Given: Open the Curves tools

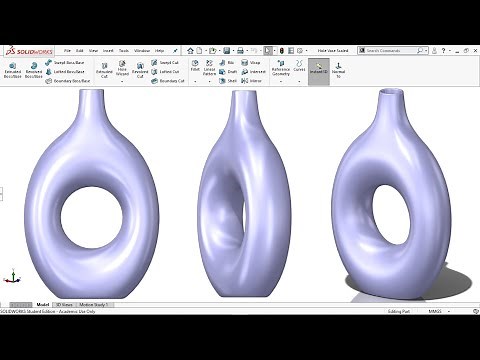Looking at the screenshot, I should tap(299, 66).
